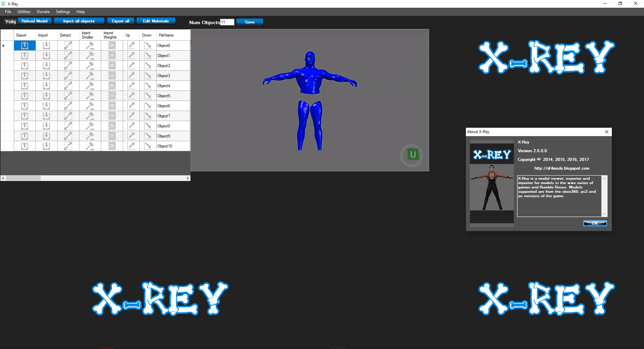Import weights for Object8
Viewport: 644px width, 349px height.
pos(112,126)
